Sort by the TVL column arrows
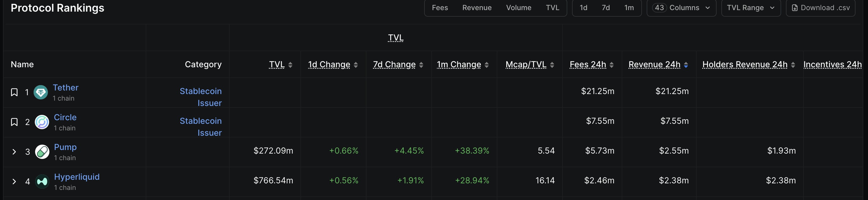This screenshot has width=868, height=200. (x=290, y=65)
